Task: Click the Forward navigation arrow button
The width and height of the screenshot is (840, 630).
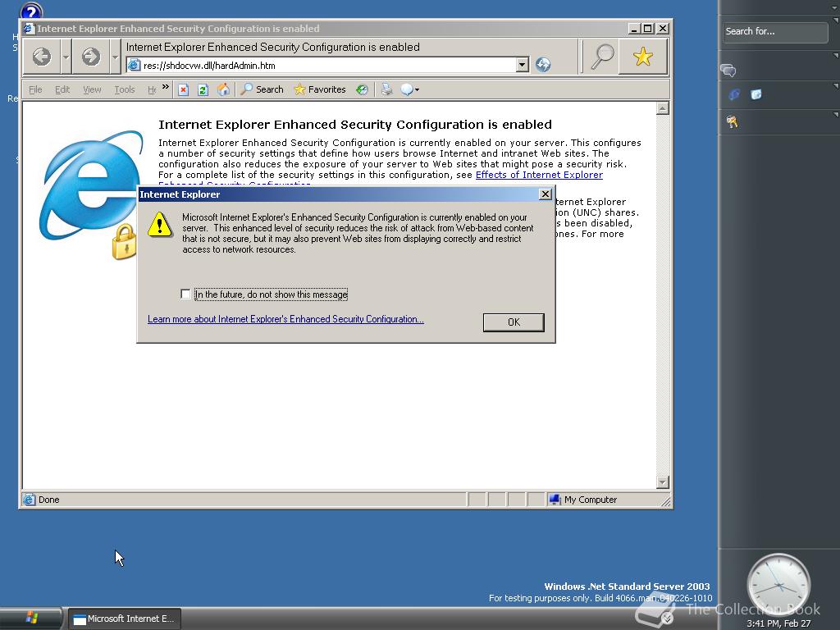Action: (x=91, y=57)
